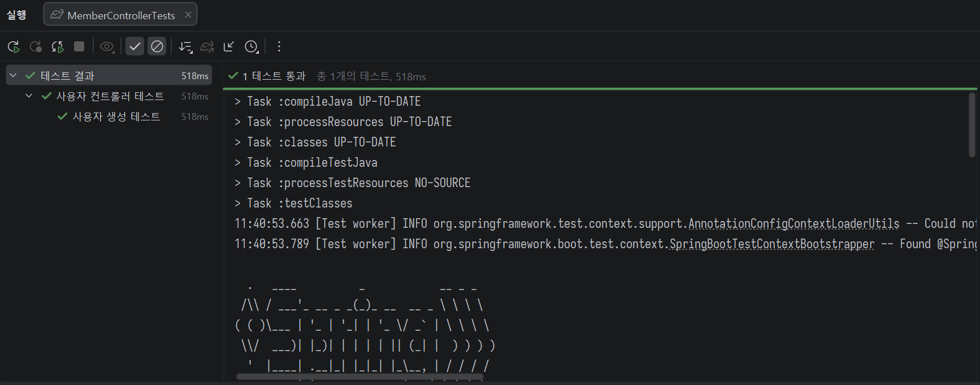This screenshot has width=980, height=385.
Task: Collapse the 테스트 결과 root node
Action: [13, 76]
